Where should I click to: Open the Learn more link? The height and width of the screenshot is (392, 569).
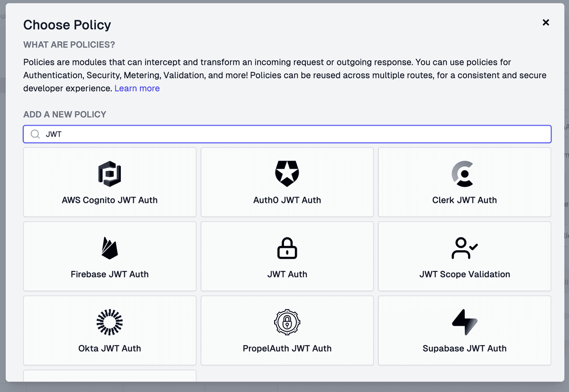(137, 88)
